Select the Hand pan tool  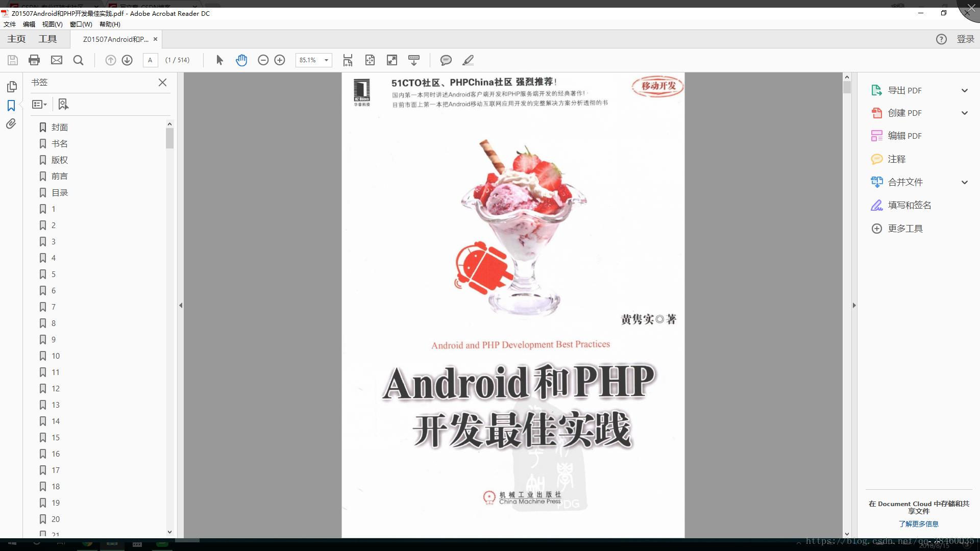[x=241, y=60]
